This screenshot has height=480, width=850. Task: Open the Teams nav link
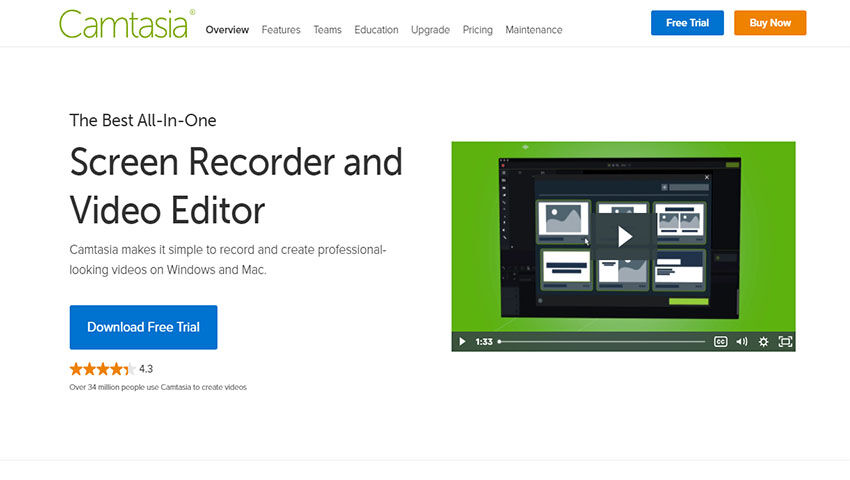pyautogui.click(x=327, y=30)
